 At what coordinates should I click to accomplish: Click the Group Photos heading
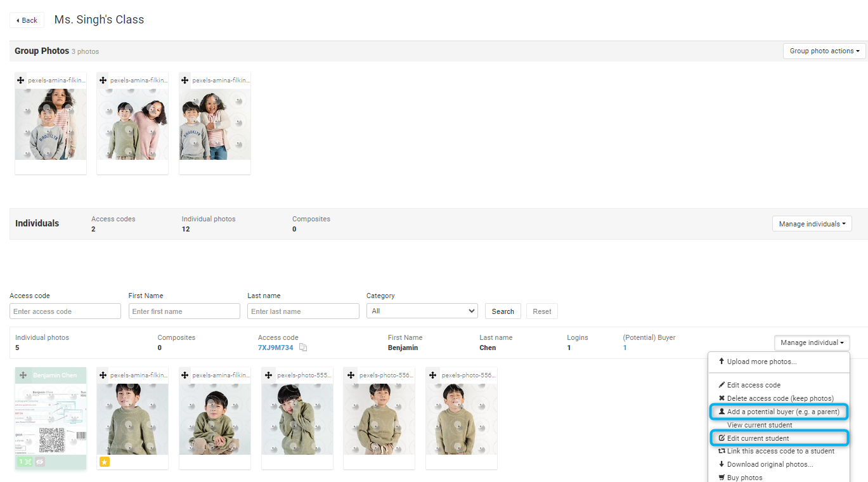pyautogui.click(x=42, y=51)
